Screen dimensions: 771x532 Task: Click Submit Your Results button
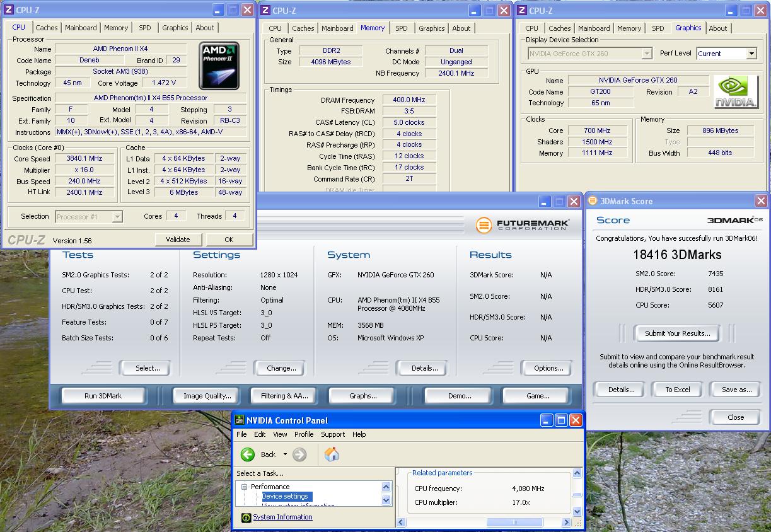677,333
